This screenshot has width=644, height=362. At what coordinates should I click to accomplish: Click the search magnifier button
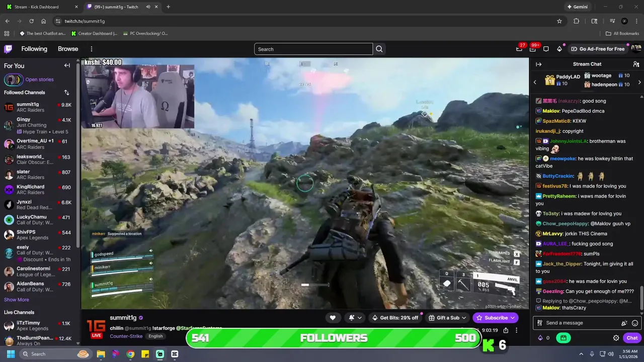pyautogui.click(x=379, y=49)
